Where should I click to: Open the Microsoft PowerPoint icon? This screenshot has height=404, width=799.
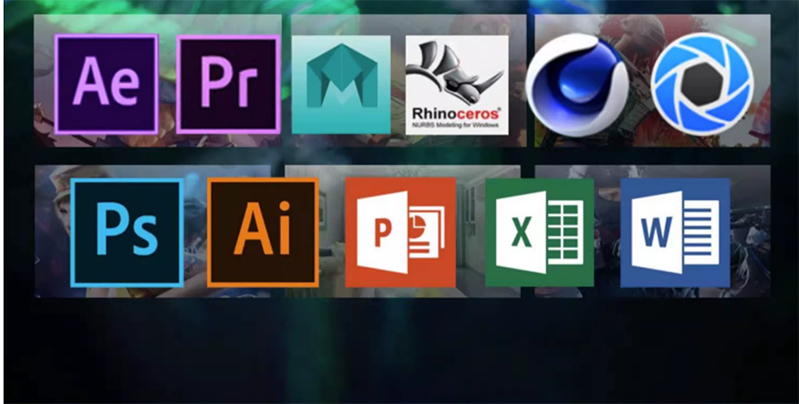[401, 232]
